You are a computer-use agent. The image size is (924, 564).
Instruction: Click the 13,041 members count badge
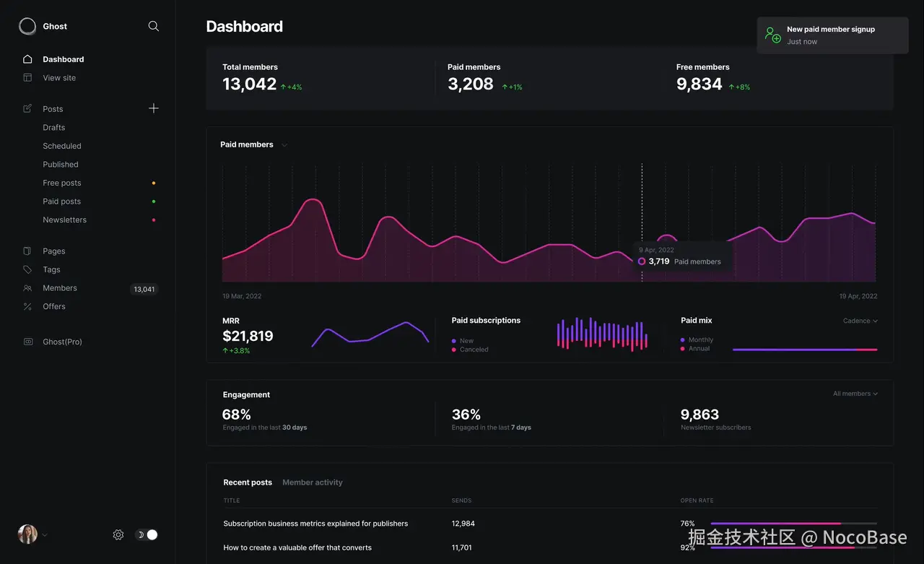[144, 289]
